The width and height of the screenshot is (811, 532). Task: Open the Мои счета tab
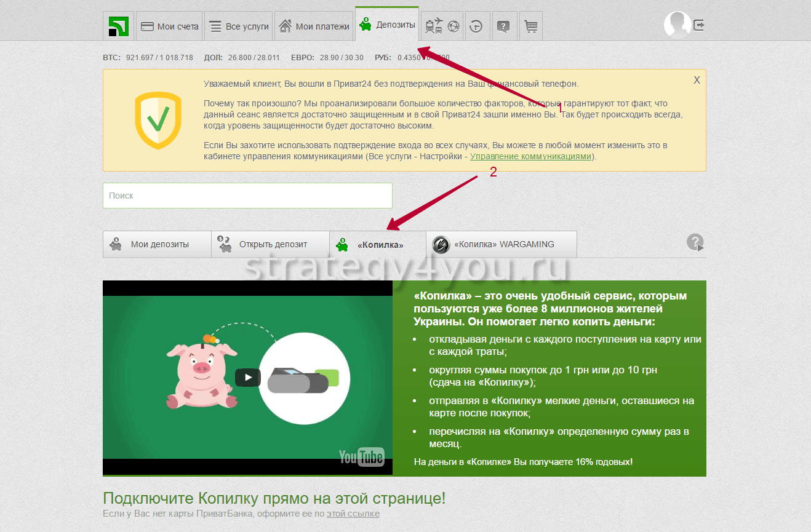pos(170,26)
